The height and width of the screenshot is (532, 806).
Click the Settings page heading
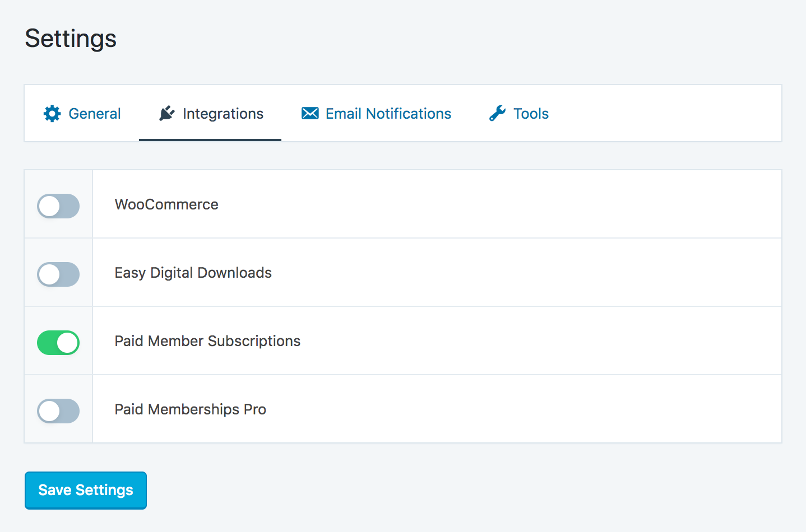point(71,39)
